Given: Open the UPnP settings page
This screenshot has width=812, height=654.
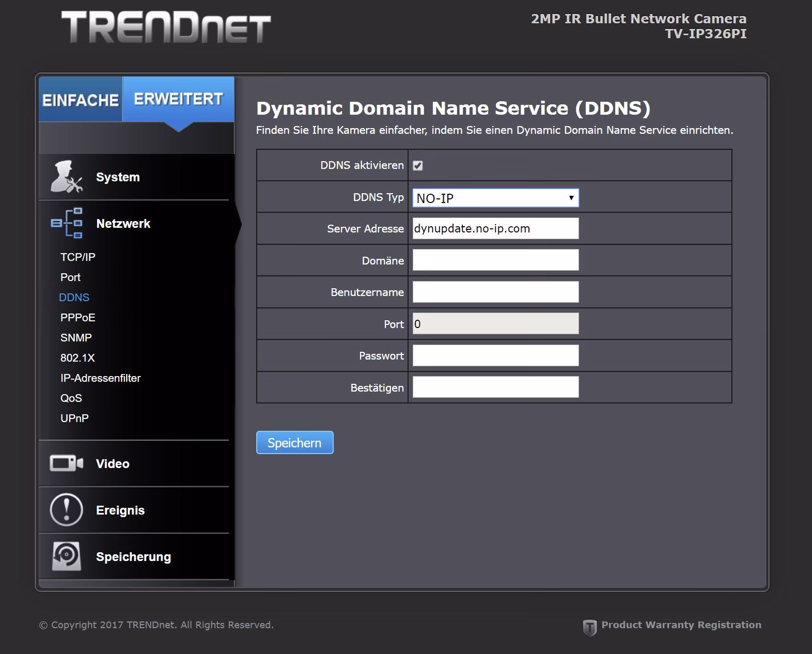Looking at the screenshot, I should tap(74, 418).
